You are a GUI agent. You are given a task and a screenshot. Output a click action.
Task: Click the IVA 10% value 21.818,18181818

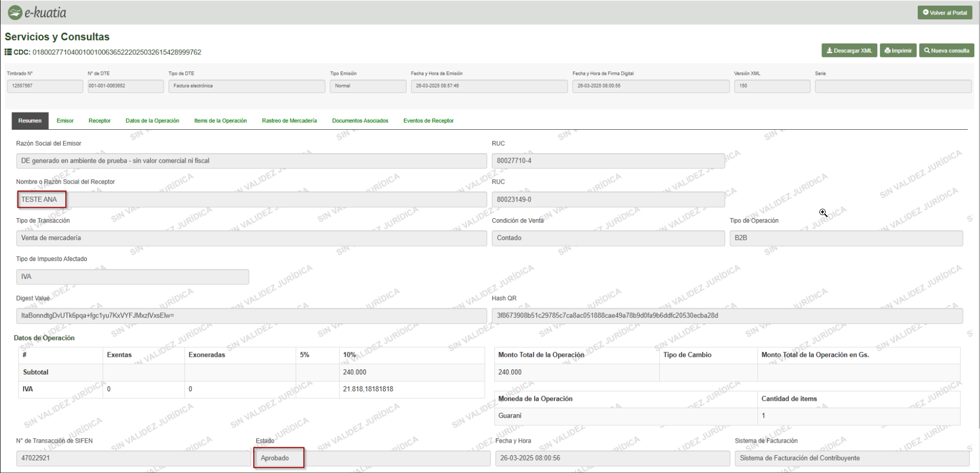(412, 389)
